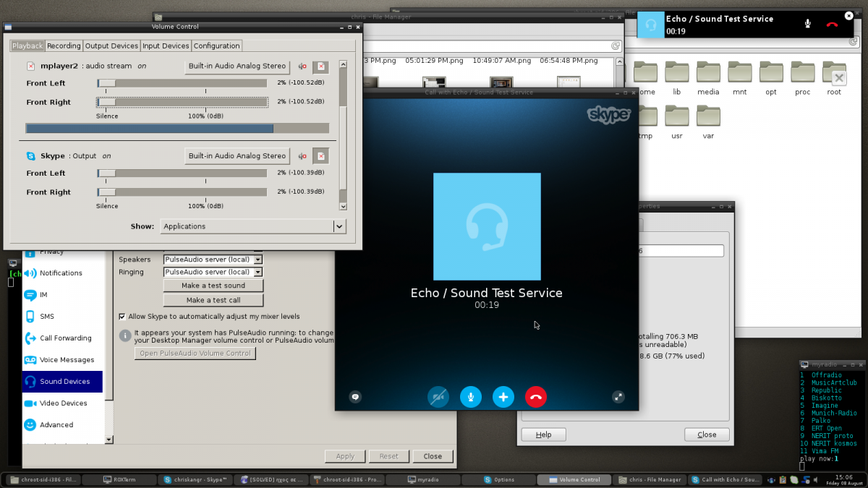Select Voice Messages in Options sidebar
The height and width of the screenshot is (488, 868).
[x=62, y=360]
